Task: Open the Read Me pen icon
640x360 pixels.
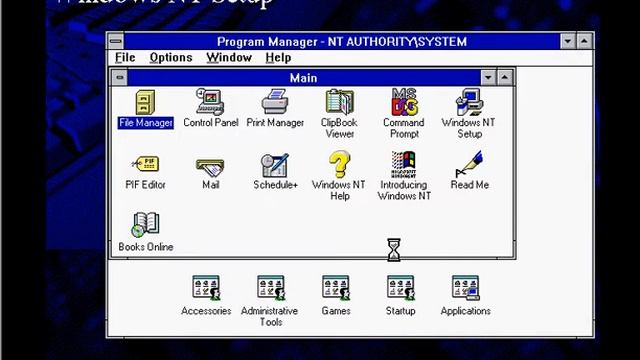Action: point(469,164)
